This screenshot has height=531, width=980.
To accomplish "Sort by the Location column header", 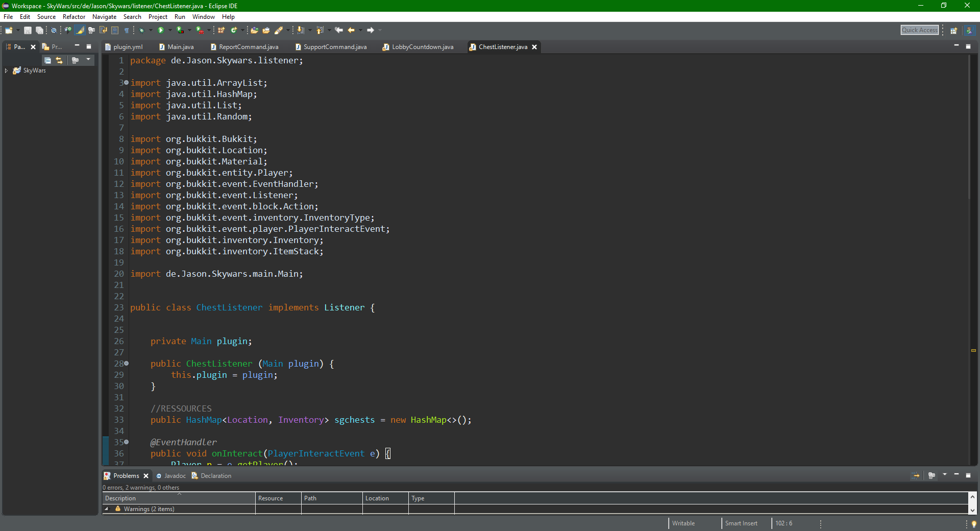I will [x=385, y=498].
